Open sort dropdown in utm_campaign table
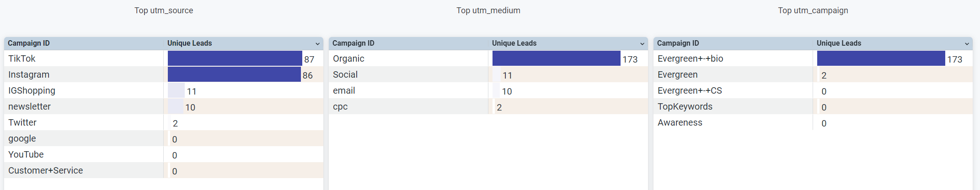This screenshot has height=190, width=980. (967, 44)
